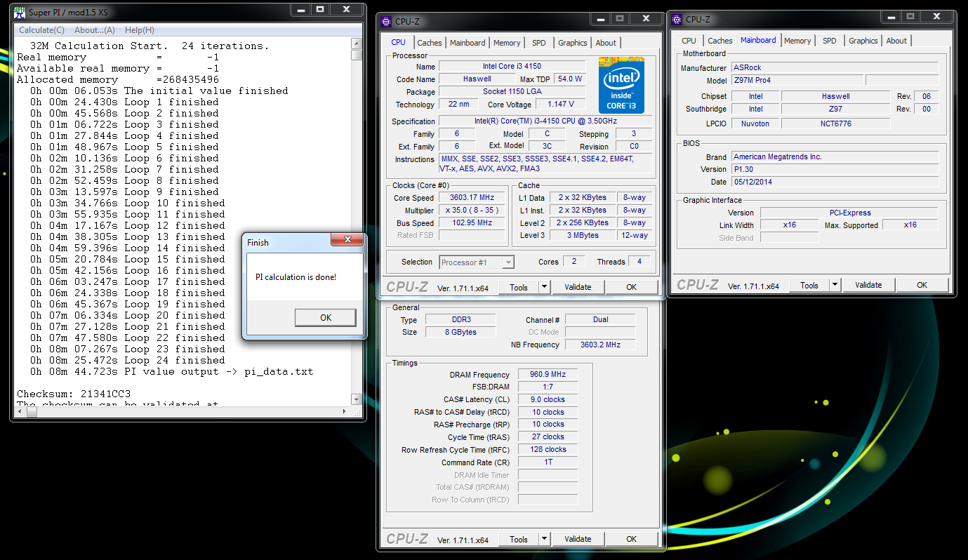Screen dimensions: 968x560
Task: Switch to the Caches tab in the middle CPU-Z window
Action: tap(430, 43)
